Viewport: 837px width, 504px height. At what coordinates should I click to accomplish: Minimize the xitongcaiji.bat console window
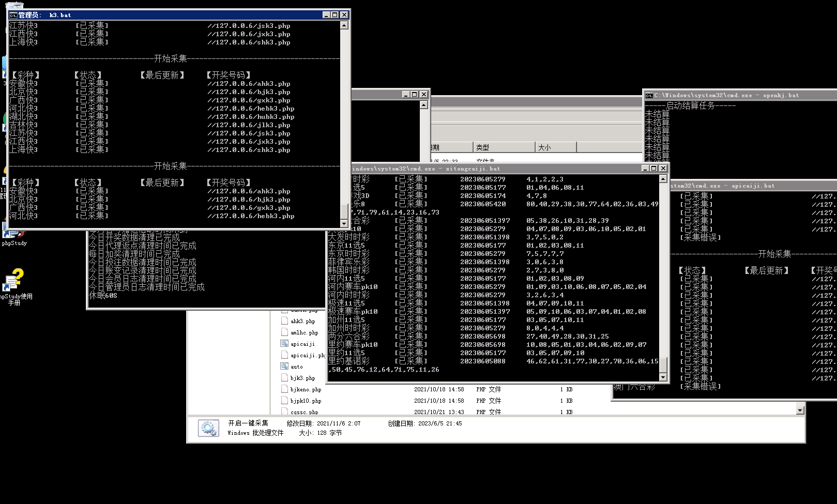click(645, 169)
